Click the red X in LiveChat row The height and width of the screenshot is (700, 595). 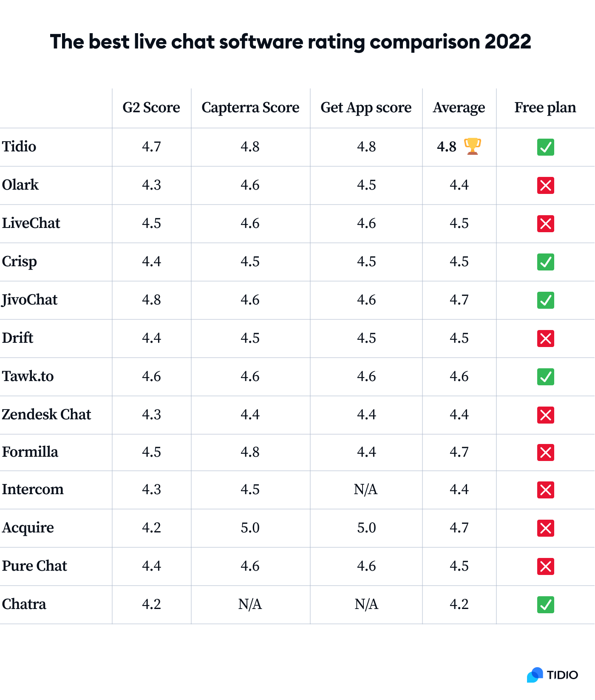pyautogui.click(x=545, y=224)
